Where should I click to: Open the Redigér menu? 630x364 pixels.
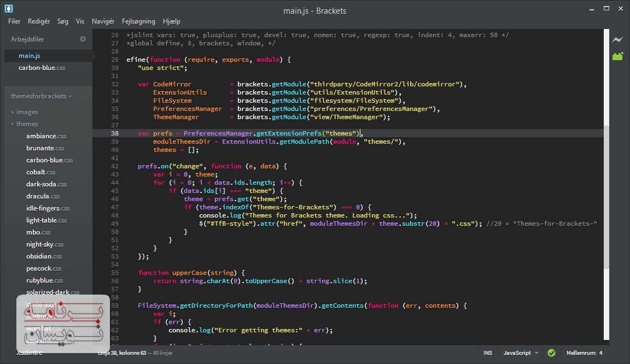click(x=39, y=21)
